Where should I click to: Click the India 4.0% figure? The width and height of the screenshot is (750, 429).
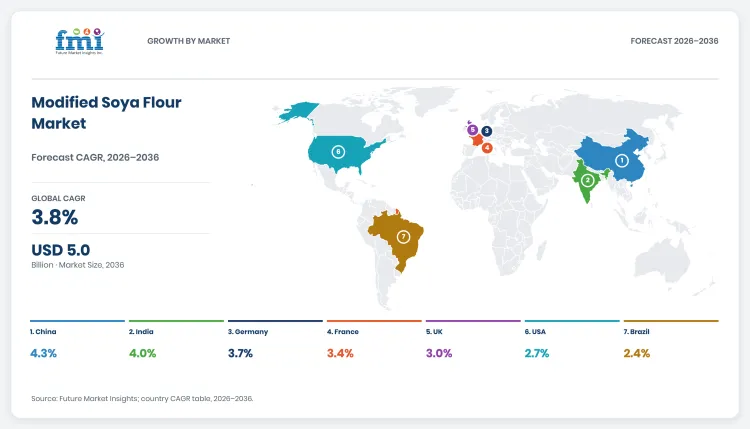coord(143,353)
